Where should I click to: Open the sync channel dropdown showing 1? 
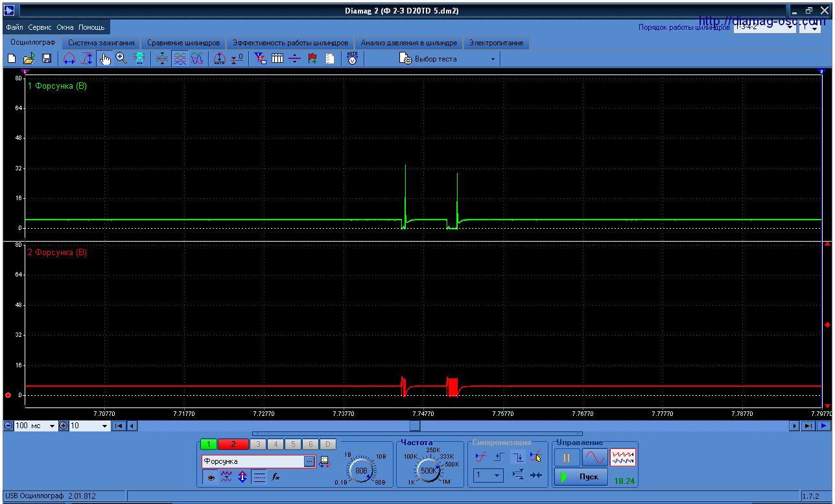(488, 475)
